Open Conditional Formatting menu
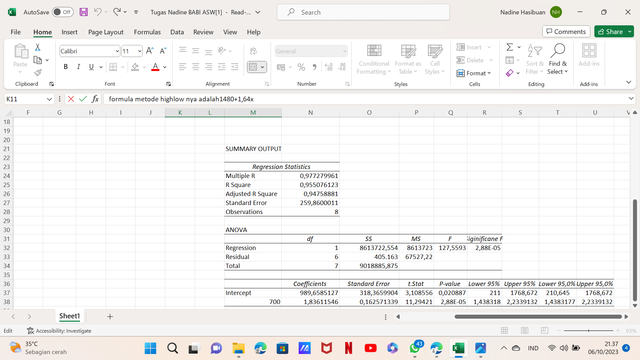This screenshot has width=640, height=360. pos(374,60)
